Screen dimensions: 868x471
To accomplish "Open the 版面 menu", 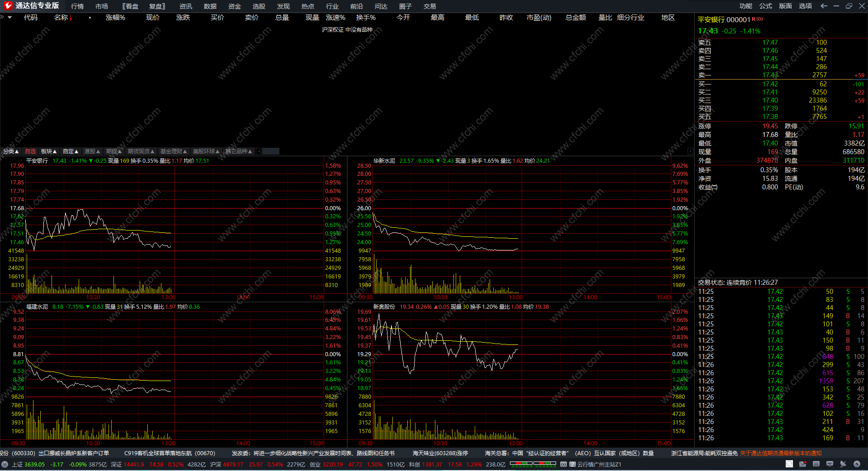I will pyautogui.click(x=786, y=6).
